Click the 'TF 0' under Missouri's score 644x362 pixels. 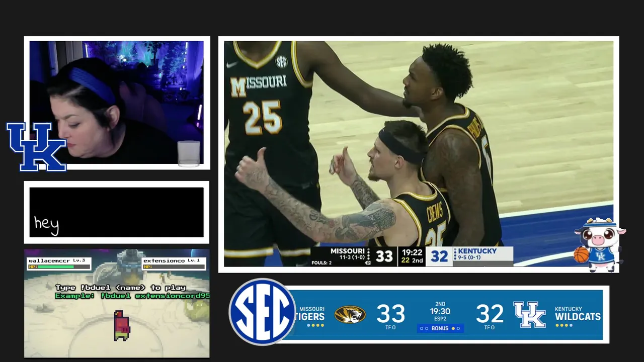click(390, 328)
